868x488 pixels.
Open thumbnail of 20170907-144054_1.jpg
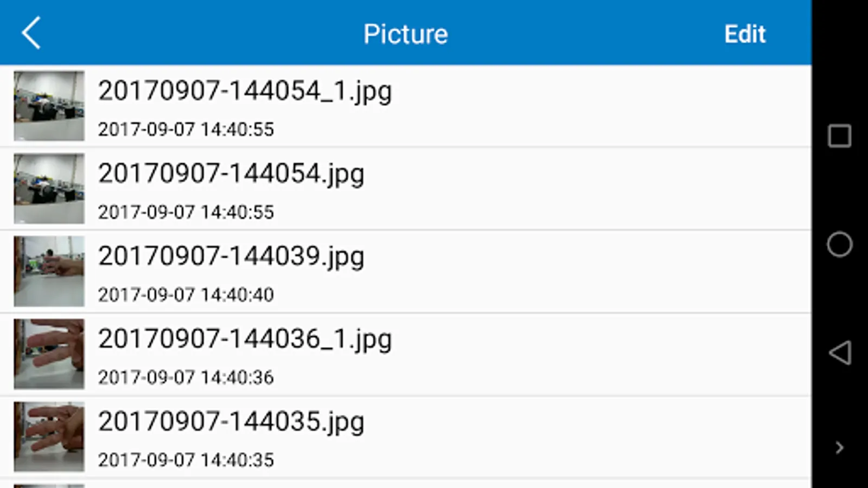point(49,106)
